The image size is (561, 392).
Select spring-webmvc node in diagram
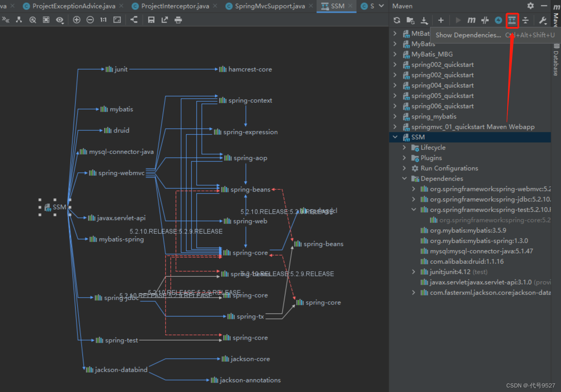point(117,173)
